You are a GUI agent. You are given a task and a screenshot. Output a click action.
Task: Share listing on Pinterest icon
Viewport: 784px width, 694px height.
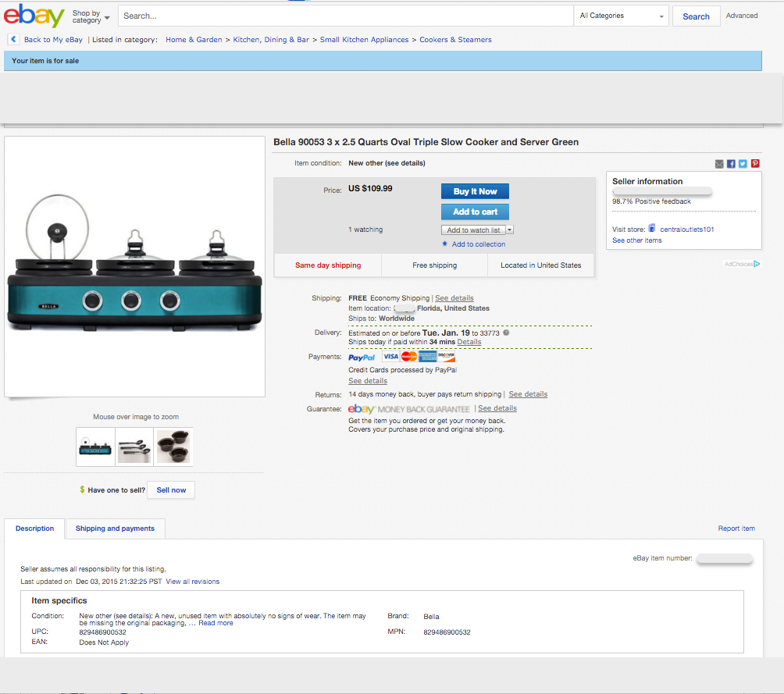(755, 163)
